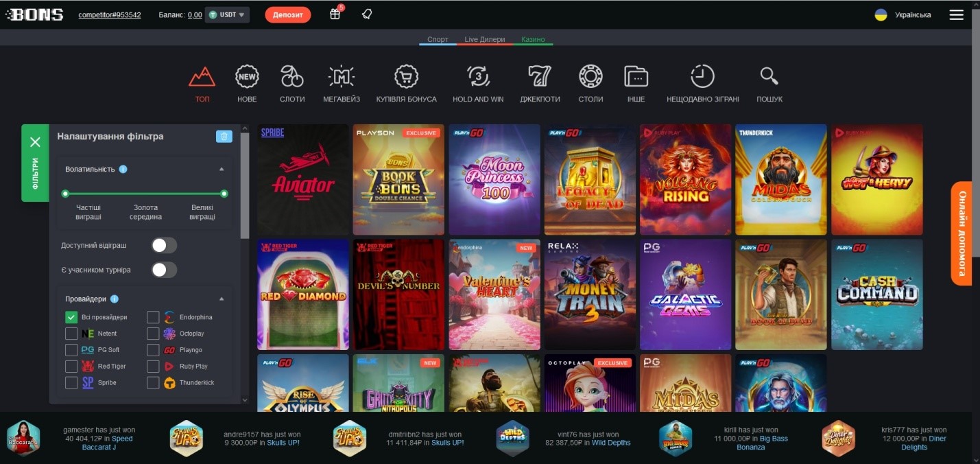
Task: Click the Золота середина volatility label
Action: pyautogui.click(x=145, y=212)
